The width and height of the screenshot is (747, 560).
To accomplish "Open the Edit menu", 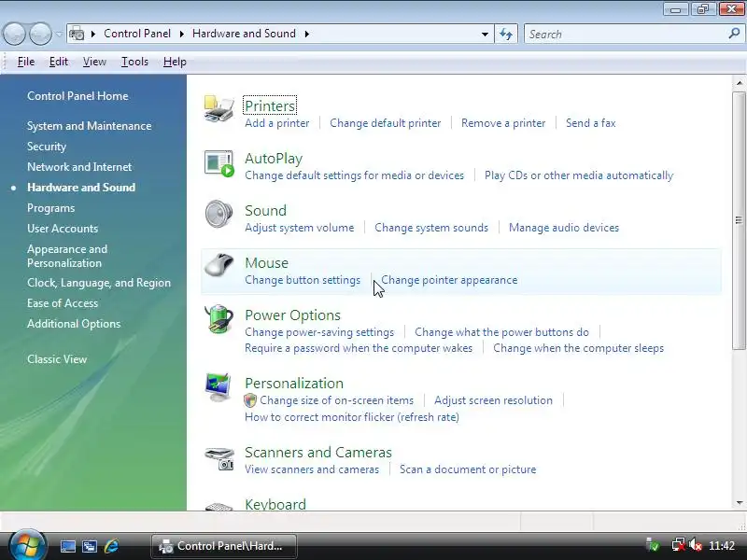I will point(59,62).
